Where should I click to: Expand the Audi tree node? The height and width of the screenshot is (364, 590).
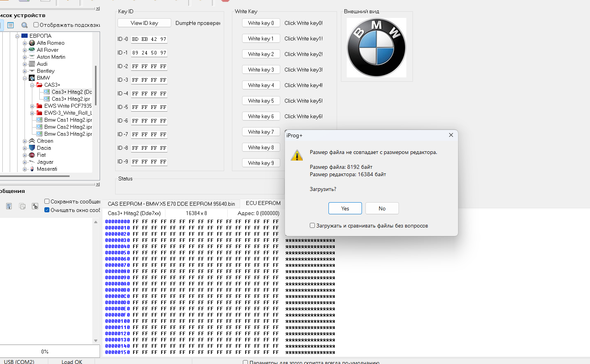[25, 64]
